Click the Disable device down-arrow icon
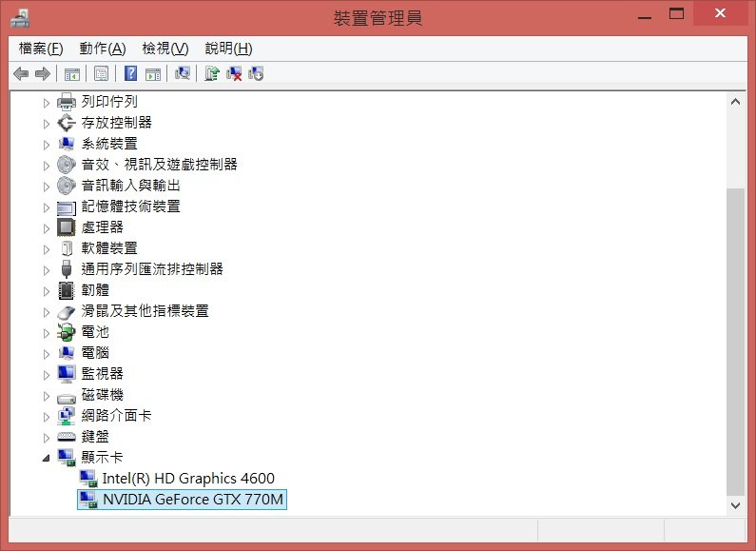 256,73
